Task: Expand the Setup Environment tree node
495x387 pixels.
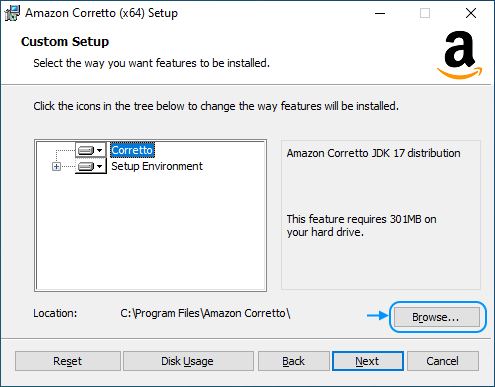Action: point(56,166)
